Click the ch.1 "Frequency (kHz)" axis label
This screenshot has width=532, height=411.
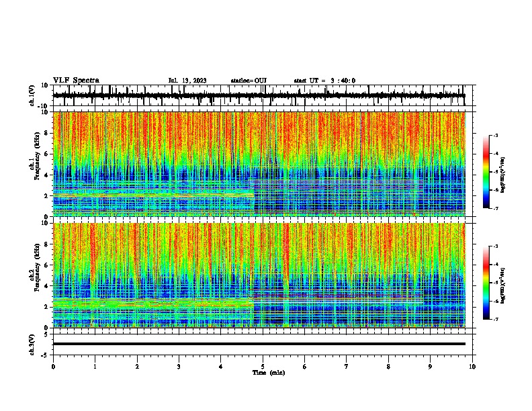click(37, 156)
